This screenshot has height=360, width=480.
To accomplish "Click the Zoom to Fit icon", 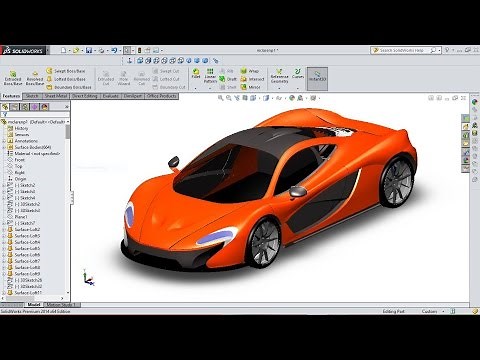I will 220,98.
